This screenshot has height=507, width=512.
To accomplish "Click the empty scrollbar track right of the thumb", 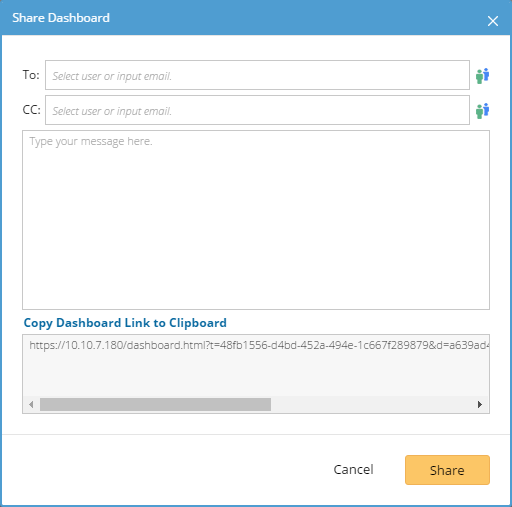I will 373,404.
